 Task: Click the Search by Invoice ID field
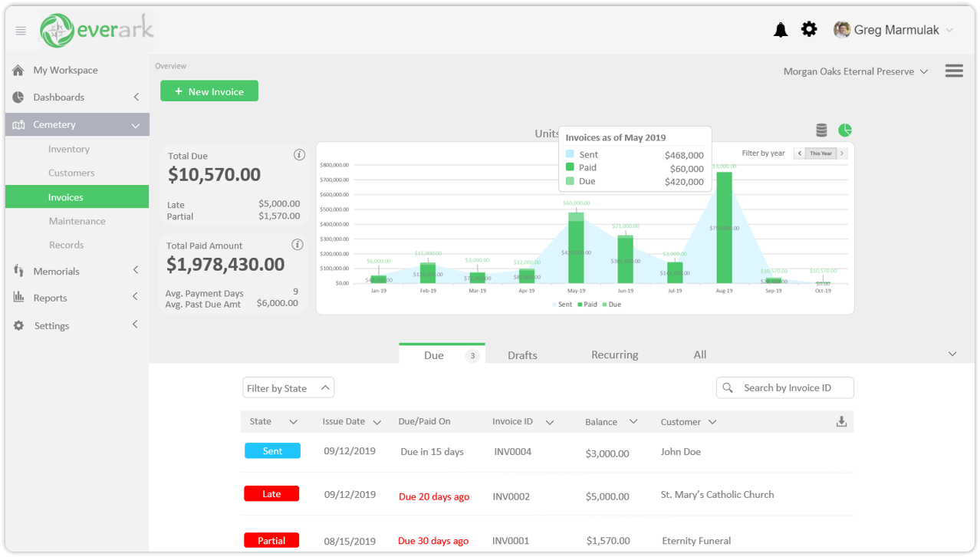click(x=785, y=388)
